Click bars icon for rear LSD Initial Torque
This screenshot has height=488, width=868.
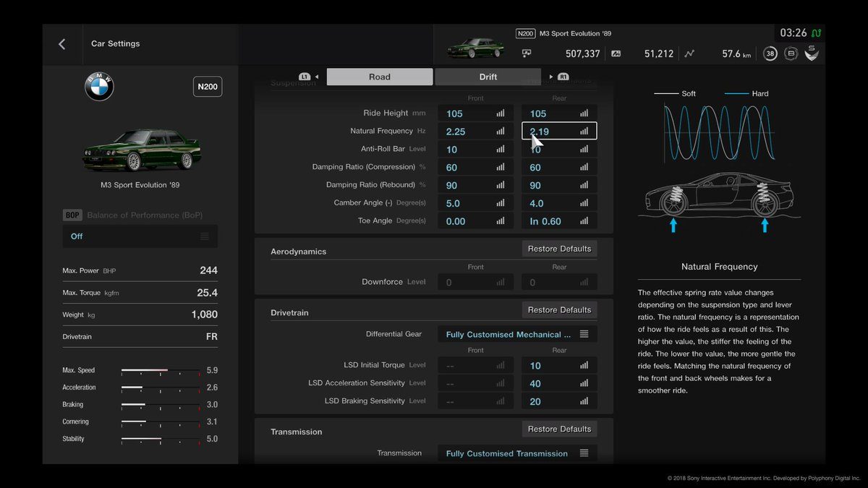[584, 365]
